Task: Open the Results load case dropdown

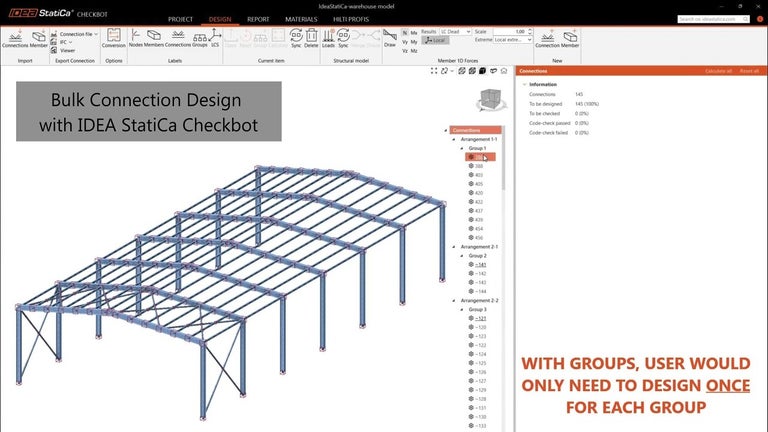Action: click(455, 31)
